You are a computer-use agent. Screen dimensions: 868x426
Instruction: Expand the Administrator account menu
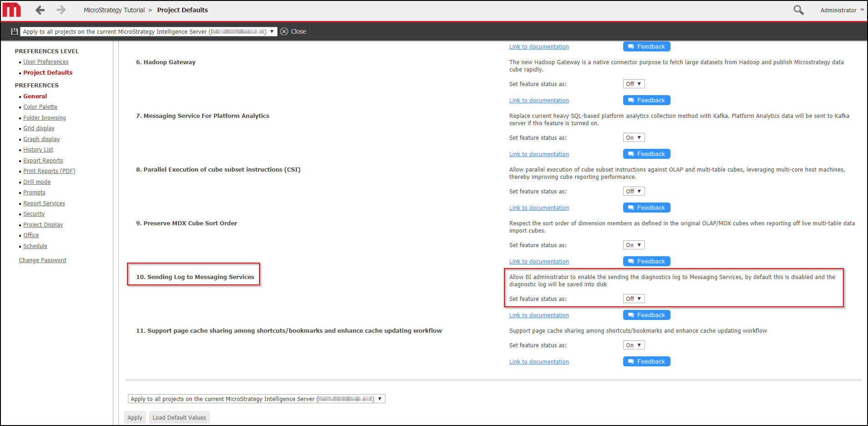pyautogui.click(x=842, y=10)
